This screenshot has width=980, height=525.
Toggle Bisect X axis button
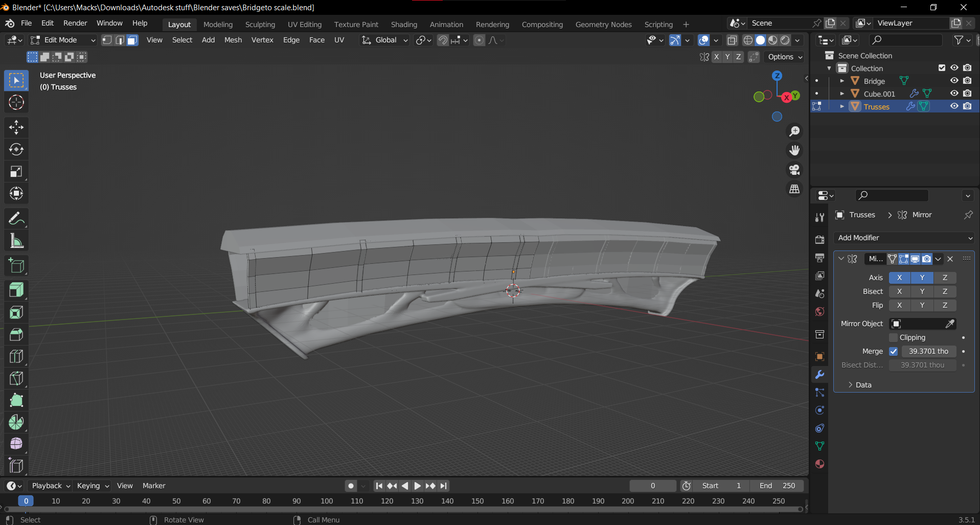tap(900, 291)
